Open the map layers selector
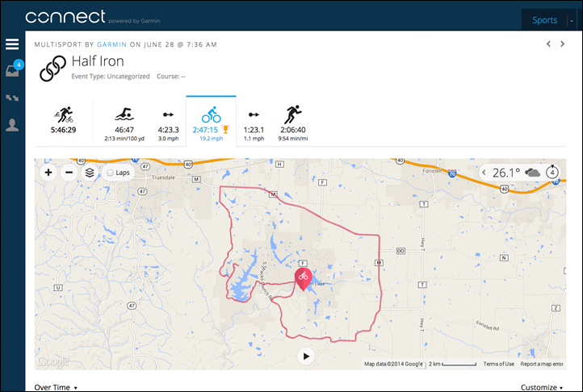Screen dimensions: 583x392 (90, 173)
